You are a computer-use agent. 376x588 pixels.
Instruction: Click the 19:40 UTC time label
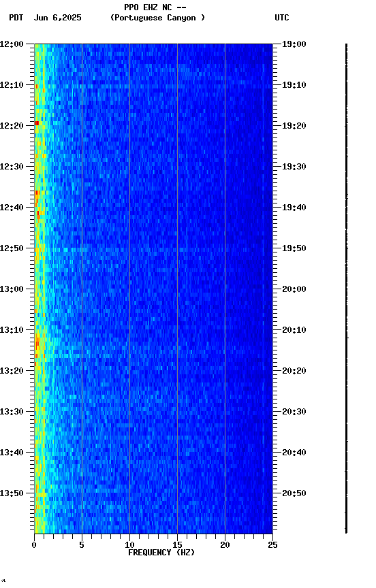[294, 208]
